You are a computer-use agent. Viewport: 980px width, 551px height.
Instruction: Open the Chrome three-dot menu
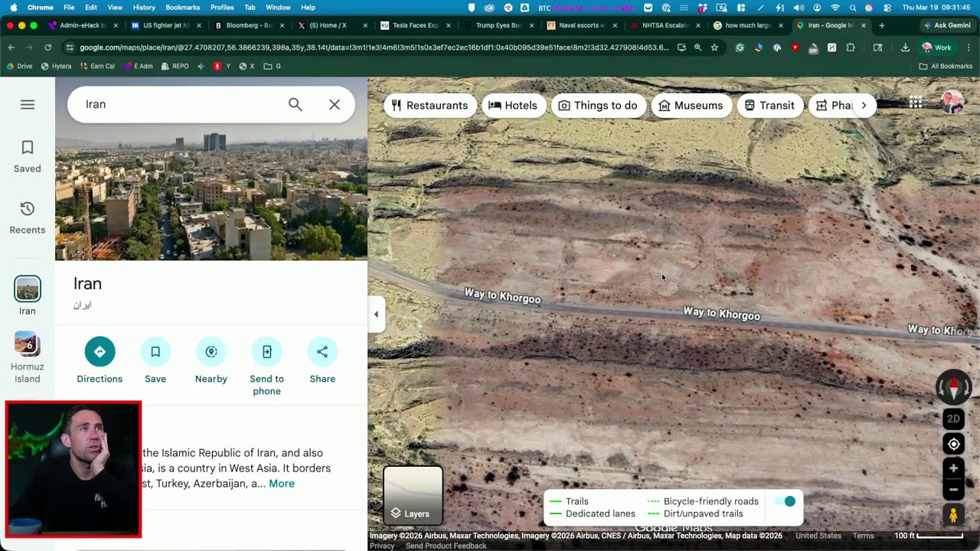pos(969,47)
